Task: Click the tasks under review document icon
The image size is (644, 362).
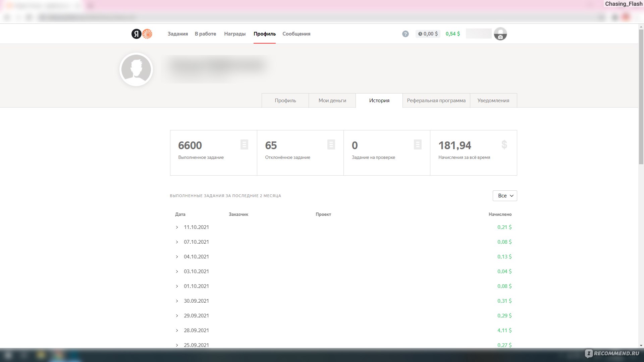Action: point(418,144)
